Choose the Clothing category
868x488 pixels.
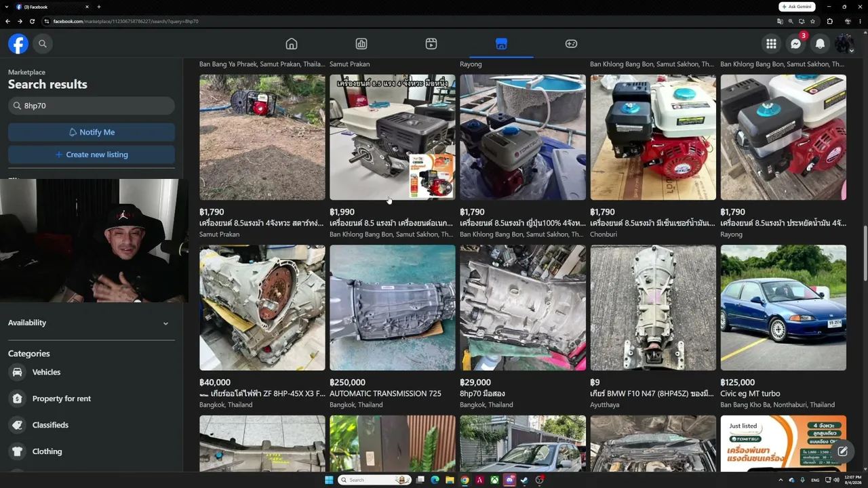click(47, 451)
